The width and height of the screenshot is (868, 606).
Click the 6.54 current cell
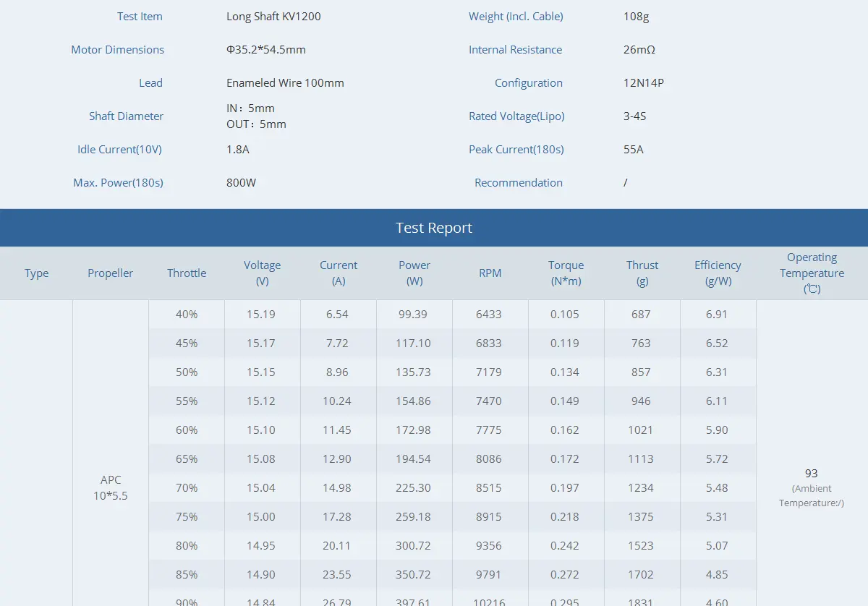click(x=337, y=314)
